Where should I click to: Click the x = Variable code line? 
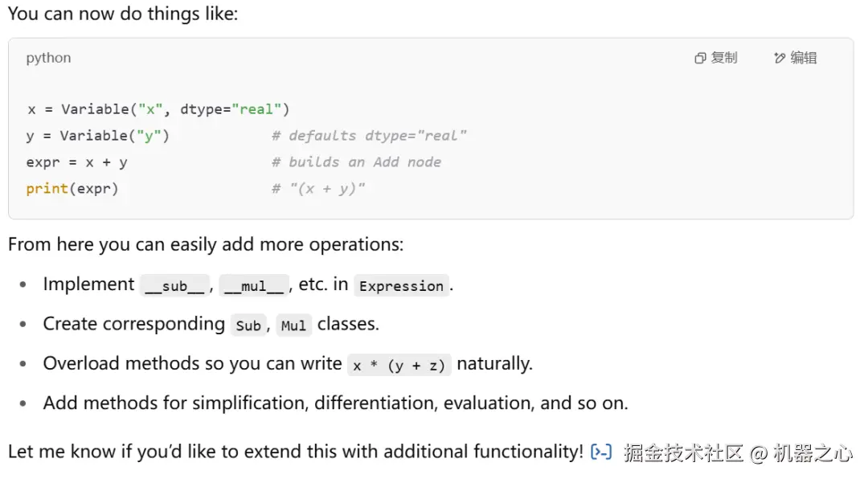click(x=158, y=109)
